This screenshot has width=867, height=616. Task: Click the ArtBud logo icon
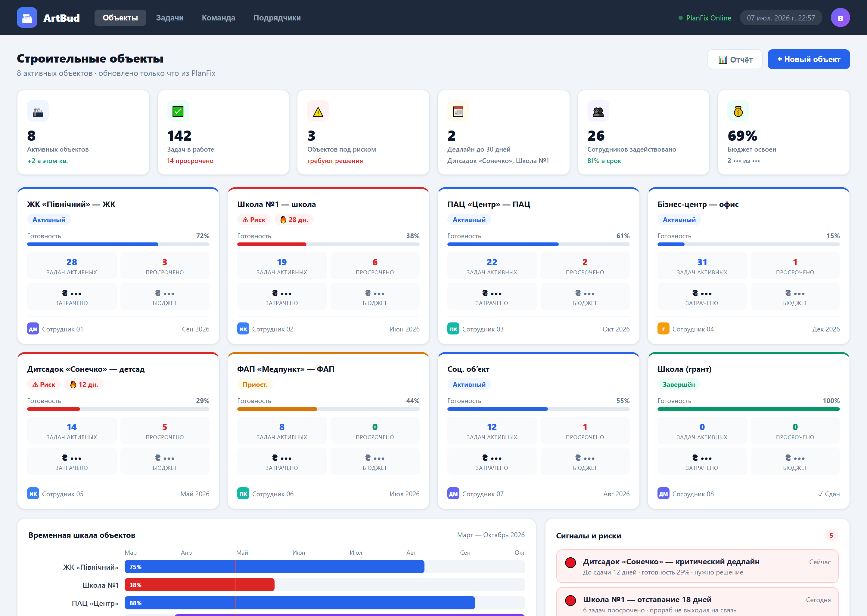(x=27, y=17)
